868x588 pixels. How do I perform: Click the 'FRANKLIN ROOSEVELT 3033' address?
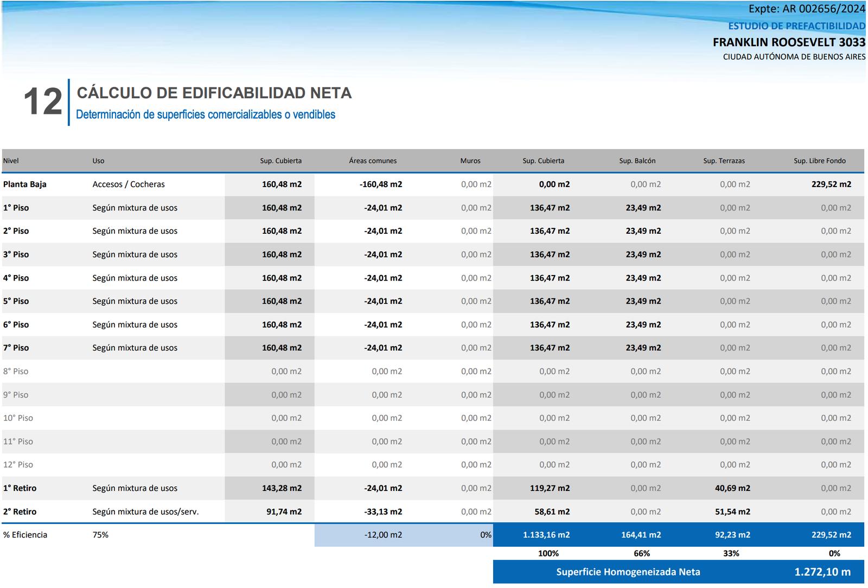pos(789,42)
